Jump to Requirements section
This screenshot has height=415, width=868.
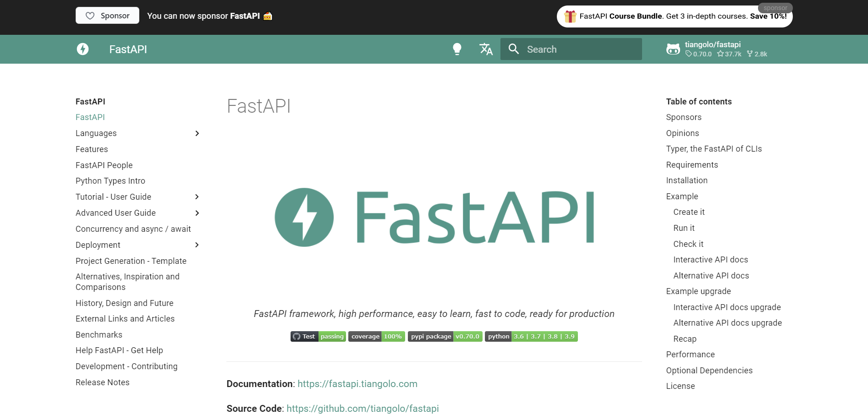[692, 165]
